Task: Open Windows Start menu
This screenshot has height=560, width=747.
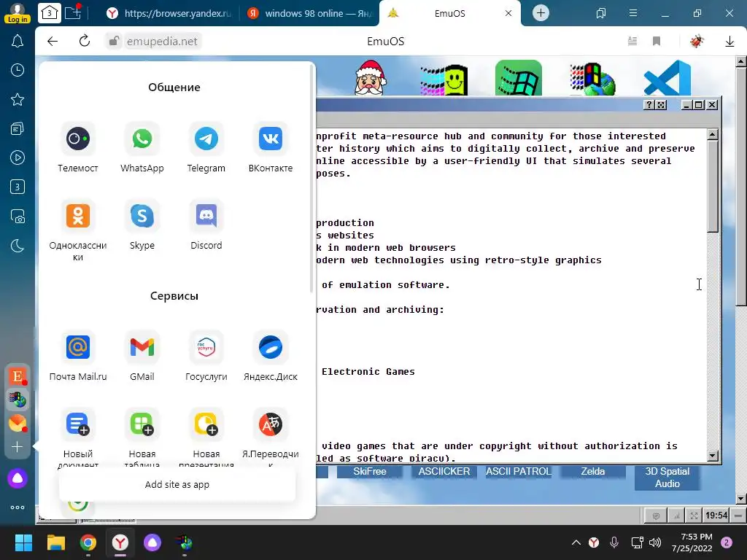Action: pos(23,542)
